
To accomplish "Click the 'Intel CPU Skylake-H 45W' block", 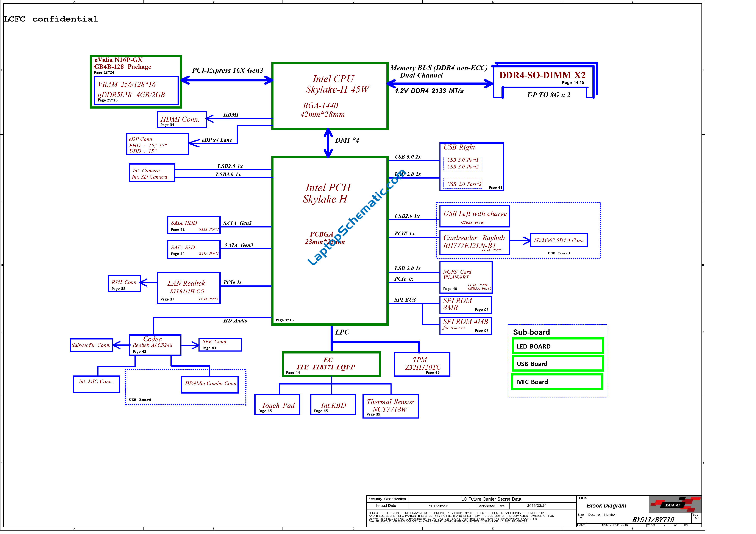I will click(x=330, y=96).
